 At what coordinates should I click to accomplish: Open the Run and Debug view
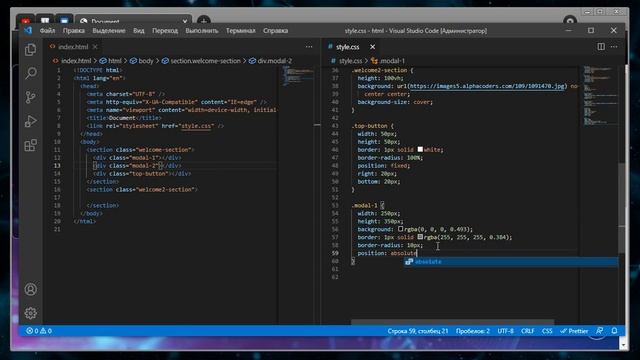tap(31, 121)
